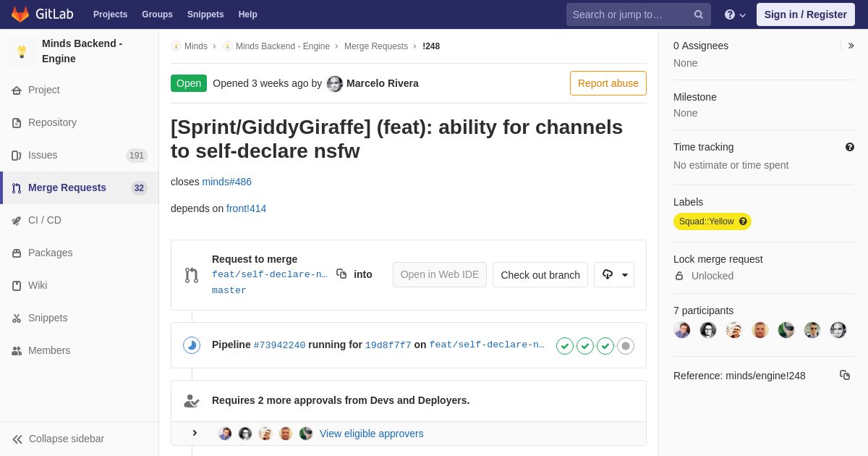Click Time tracking help icon
Screen dimensions: 868x456
(850, 147)
